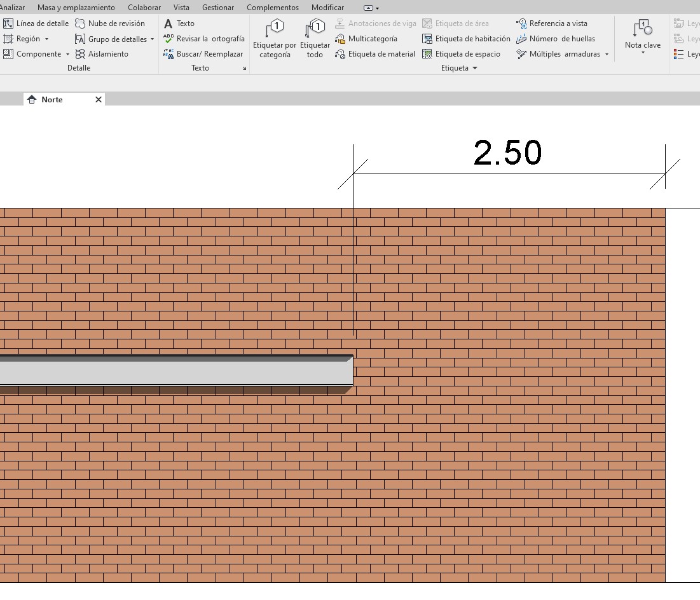
Task: Click Etiquetar todo button
Action: 315,39
